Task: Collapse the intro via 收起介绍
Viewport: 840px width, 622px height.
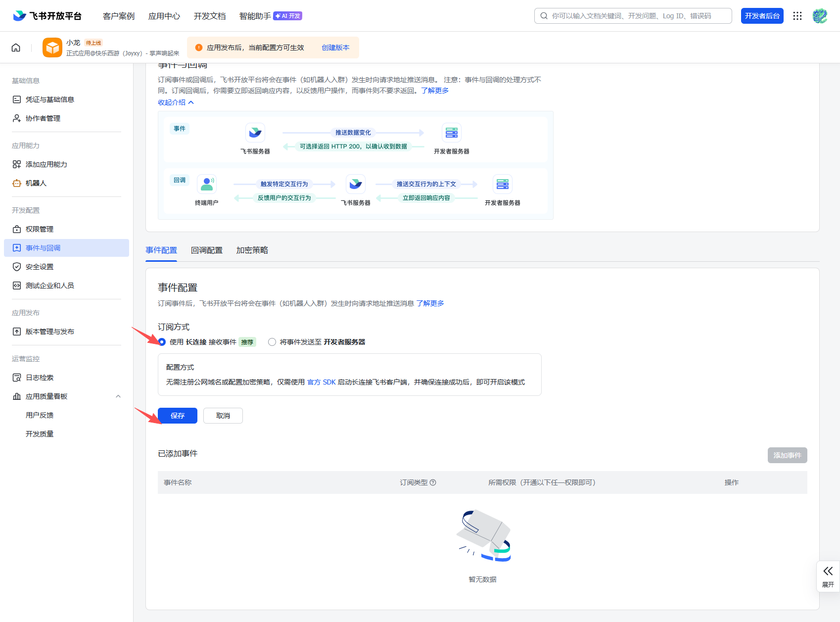Action: point(176,102)
